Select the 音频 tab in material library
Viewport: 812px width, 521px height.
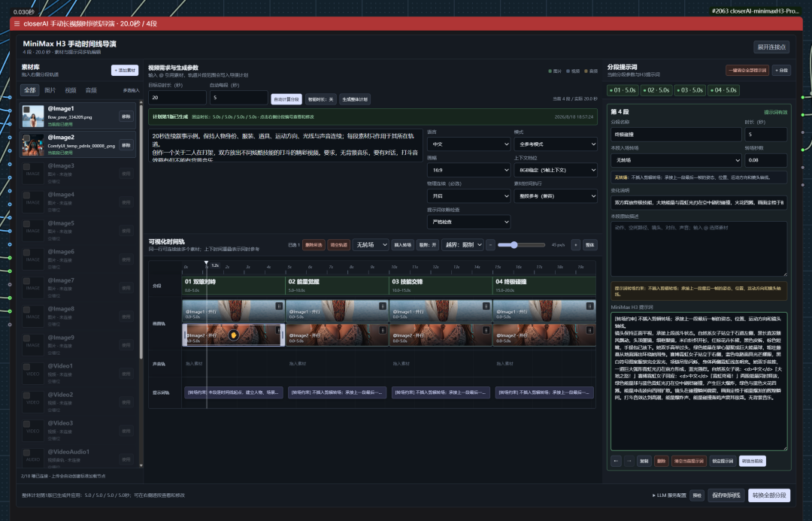coord(91,90)
